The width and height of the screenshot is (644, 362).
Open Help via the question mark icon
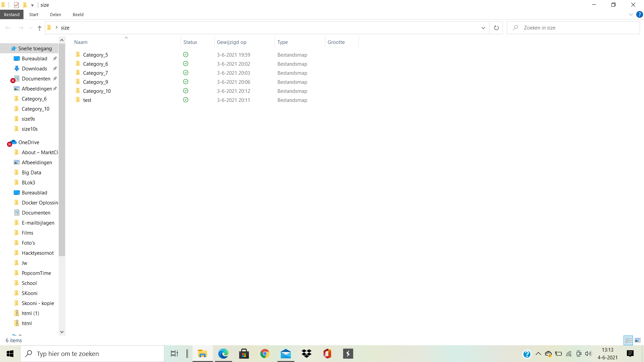(640, 14)
